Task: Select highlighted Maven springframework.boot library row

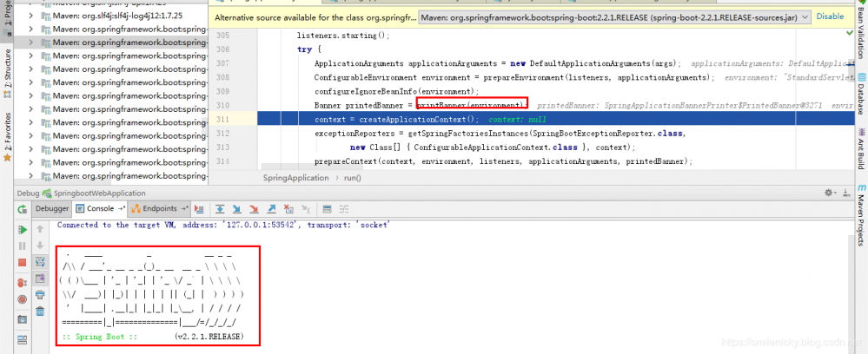Action: pyautogui.click(x=110, y=42)
